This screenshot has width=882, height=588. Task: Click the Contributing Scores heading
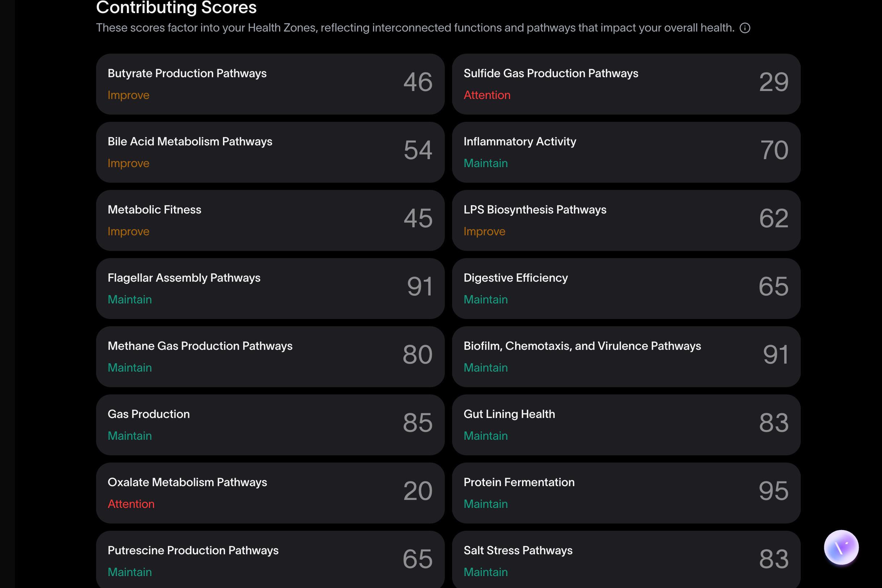pyautogui.click(x=176, y=8)
